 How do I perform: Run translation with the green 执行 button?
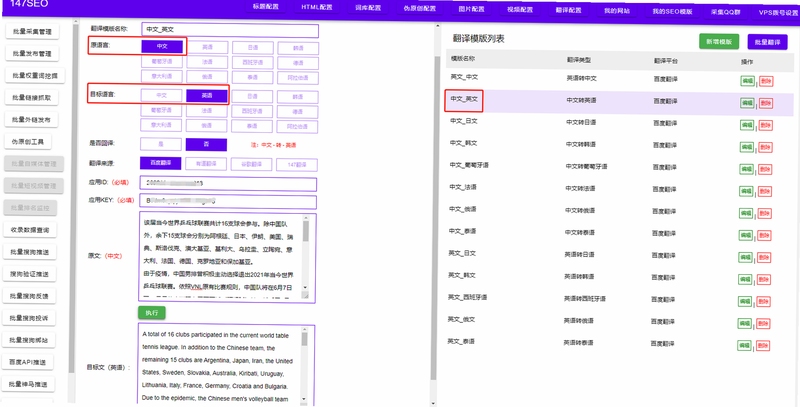point(152,313)
